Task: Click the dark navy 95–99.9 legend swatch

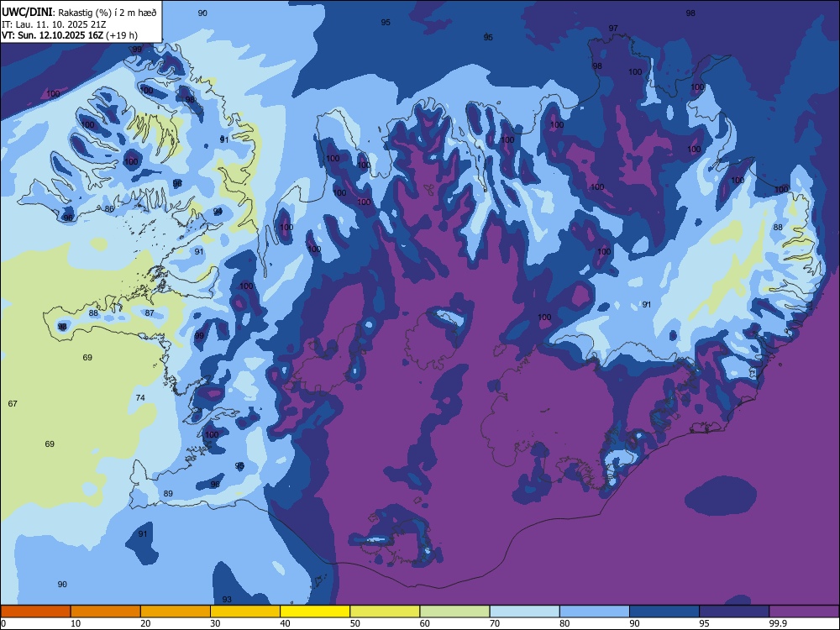Action: (x=734, y=612)
